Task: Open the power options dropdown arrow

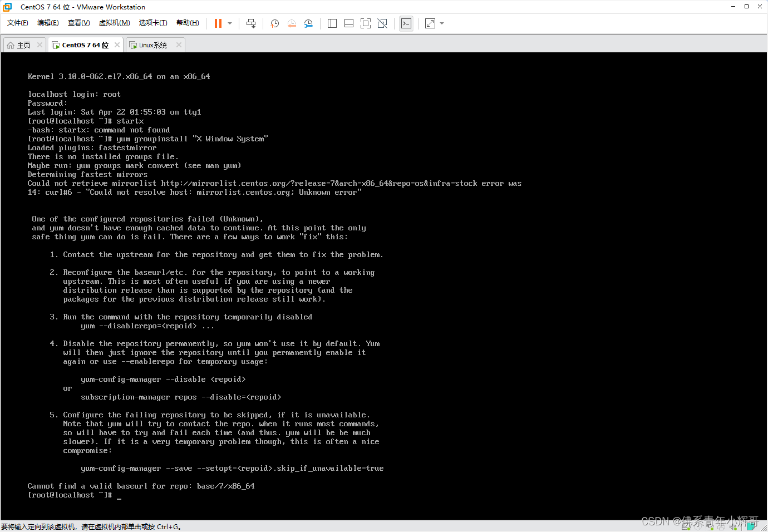Action: pyautogui.click(x=230, y=23)
